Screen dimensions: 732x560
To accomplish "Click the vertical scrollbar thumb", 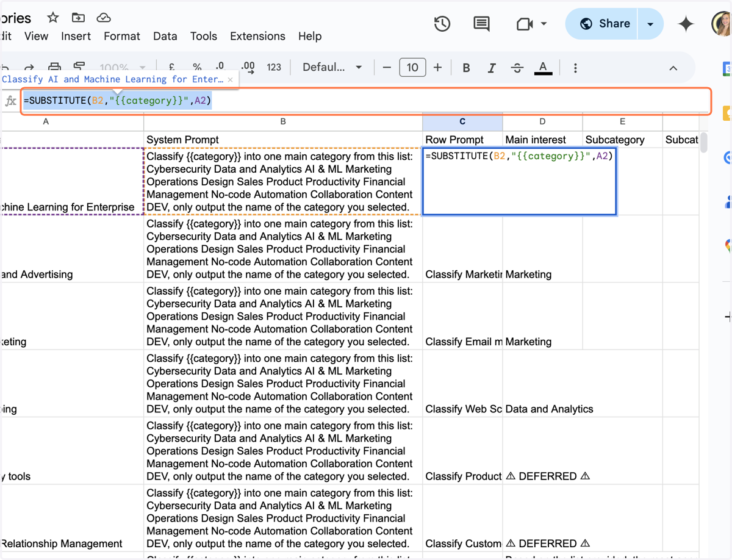I will point(705,143).
